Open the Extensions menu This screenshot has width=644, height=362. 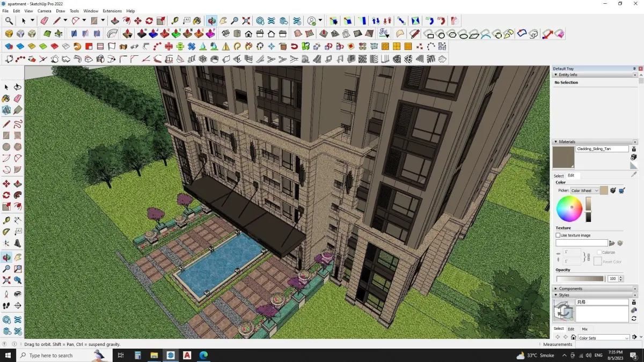[x=112, y=11]
